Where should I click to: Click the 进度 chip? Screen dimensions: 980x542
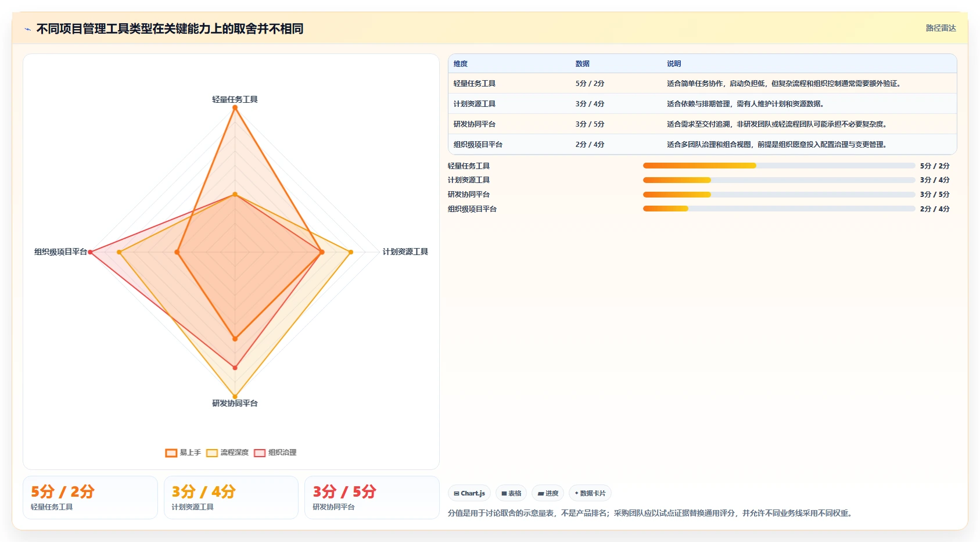[548, 493]
